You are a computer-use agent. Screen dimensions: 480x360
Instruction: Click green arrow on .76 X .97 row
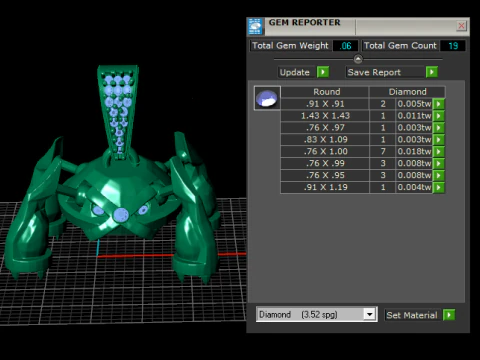pos(438,128)
